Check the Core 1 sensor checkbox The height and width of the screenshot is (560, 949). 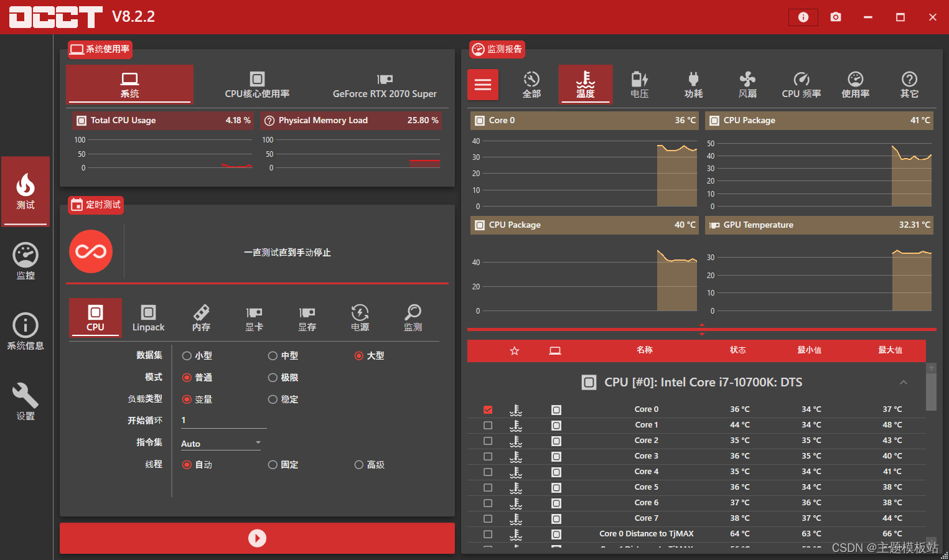pos(488,426)
